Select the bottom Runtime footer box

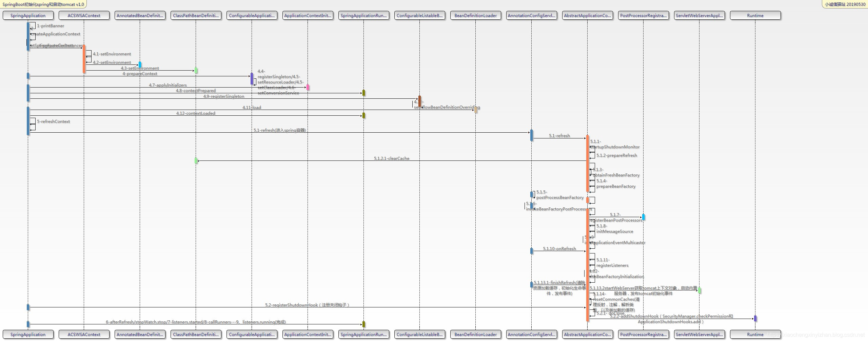(755, 335)
